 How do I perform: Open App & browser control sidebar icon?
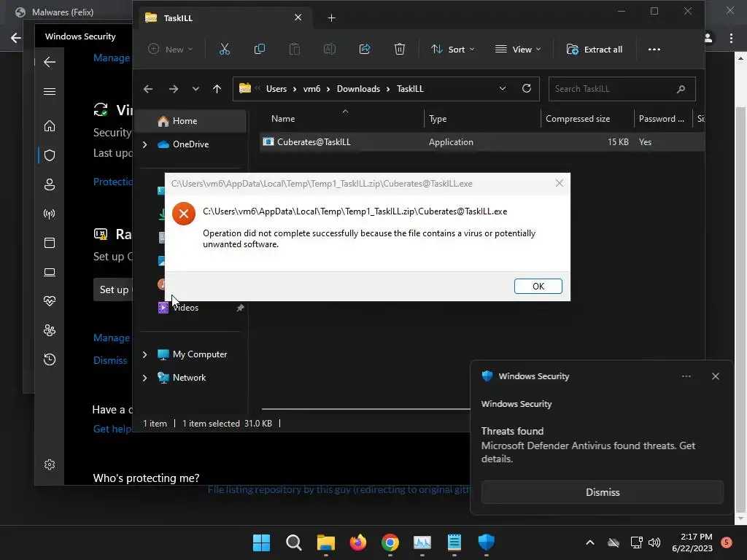[50, 243]
